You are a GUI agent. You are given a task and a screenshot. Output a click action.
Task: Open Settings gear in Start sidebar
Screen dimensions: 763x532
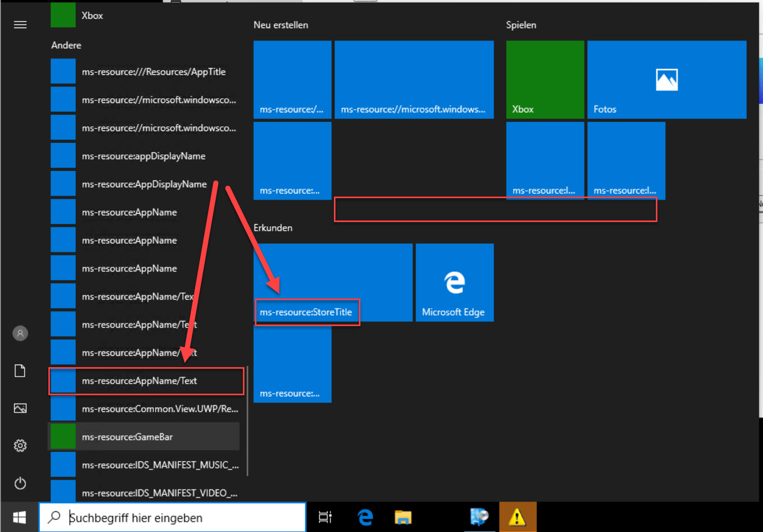pos(20,446)
